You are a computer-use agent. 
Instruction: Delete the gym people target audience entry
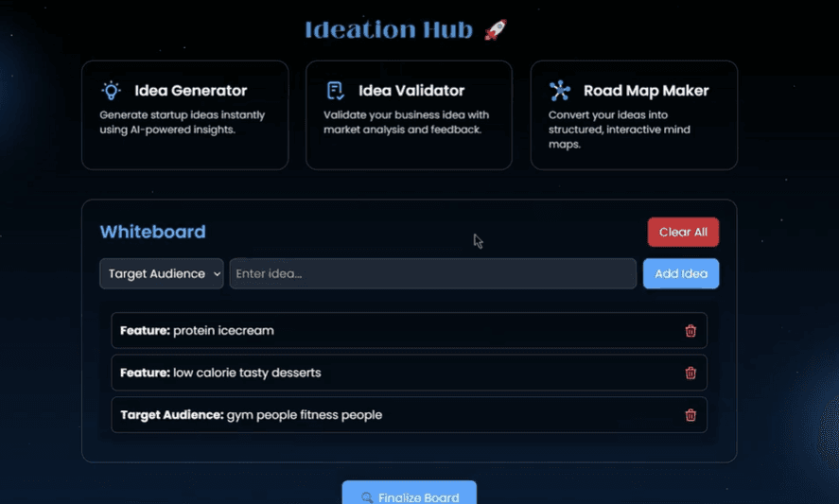(690, 415)
